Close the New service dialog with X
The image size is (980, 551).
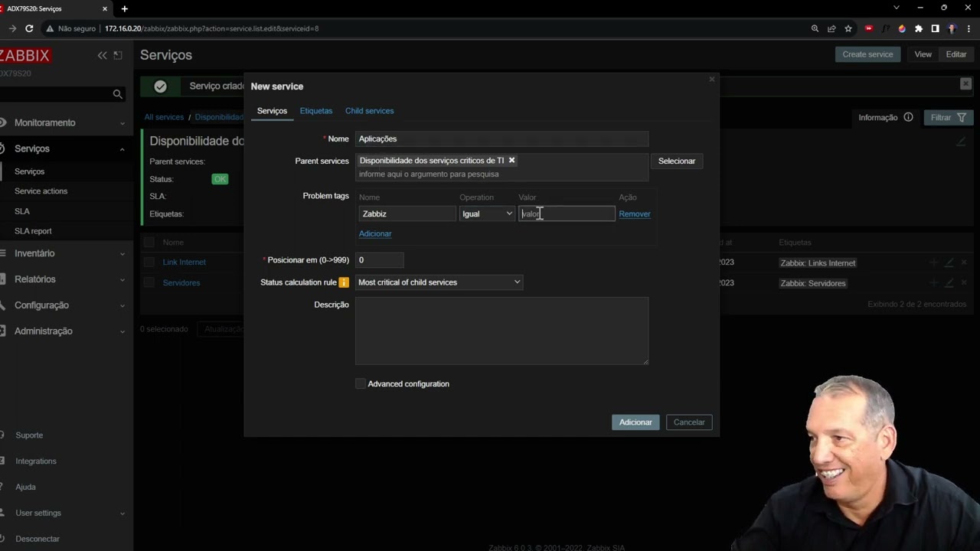point(711,79)
